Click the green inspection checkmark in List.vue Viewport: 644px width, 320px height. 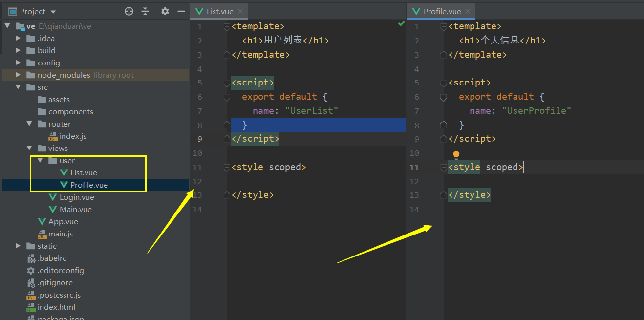coord(401,23)
